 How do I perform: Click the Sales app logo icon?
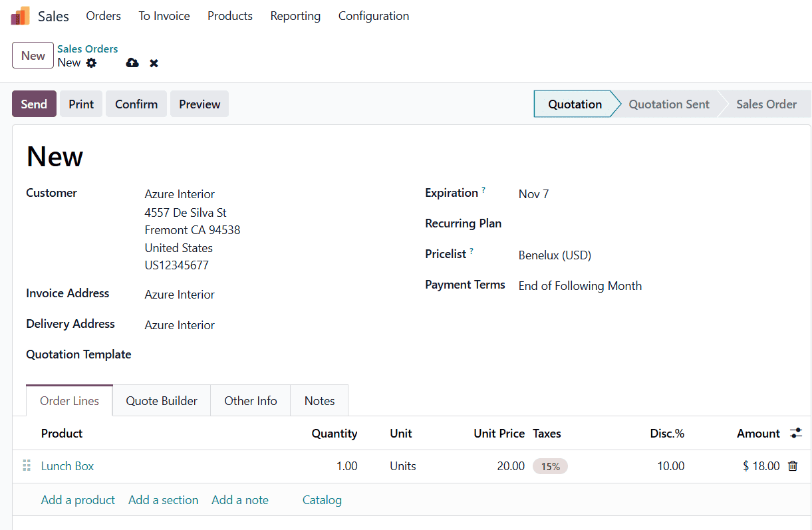[21, 16]
